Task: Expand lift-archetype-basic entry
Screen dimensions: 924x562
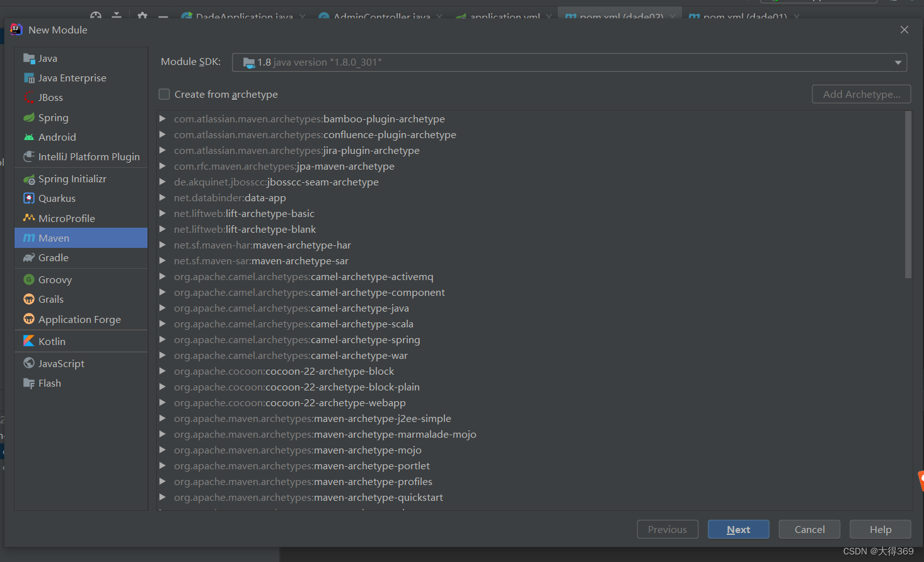Action: point(163,213)
